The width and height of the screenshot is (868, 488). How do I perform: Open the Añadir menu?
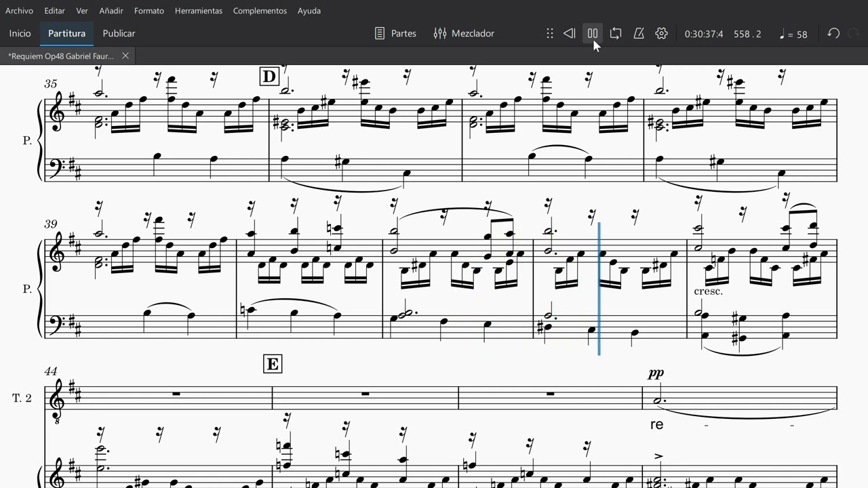tap(111, 11)
